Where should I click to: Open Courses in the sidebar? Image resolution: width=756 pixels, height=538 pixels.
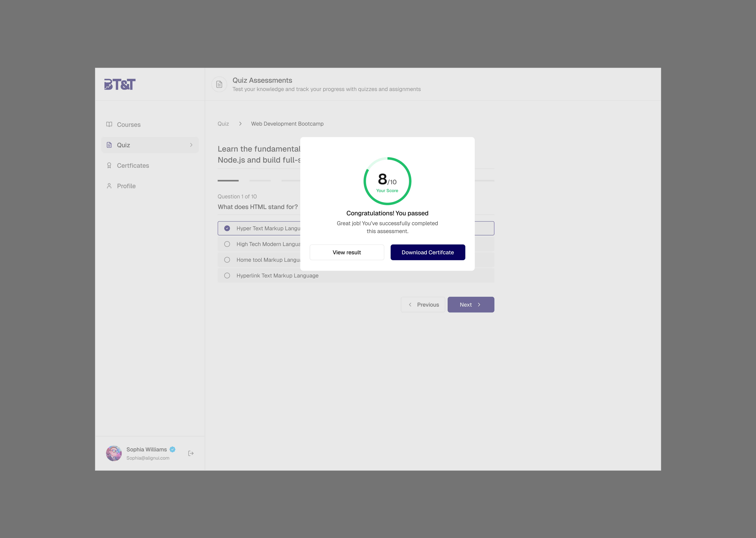coord(150,125)
